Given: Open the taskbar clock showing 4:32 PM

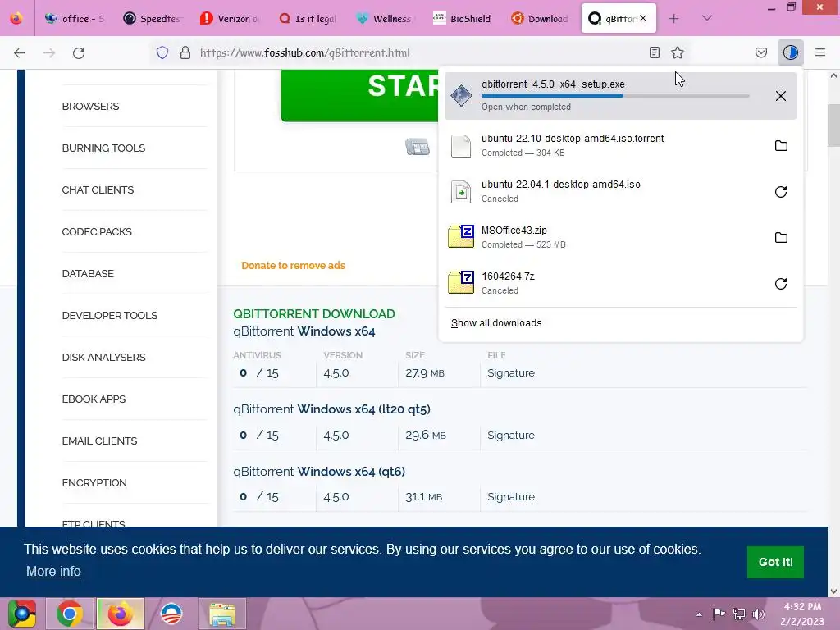Looking at the screenshot, I should pos(802,614).
